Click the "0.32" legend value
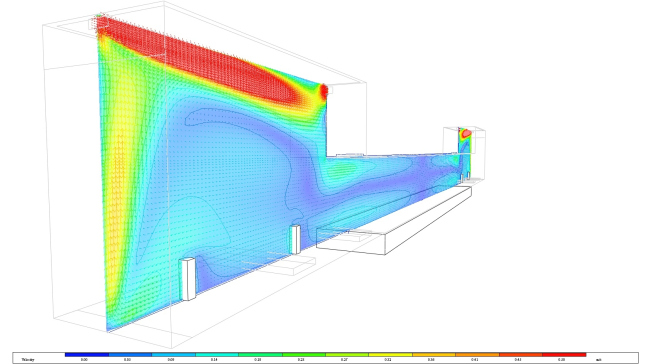The image size is (650, 364). (388, 360)
